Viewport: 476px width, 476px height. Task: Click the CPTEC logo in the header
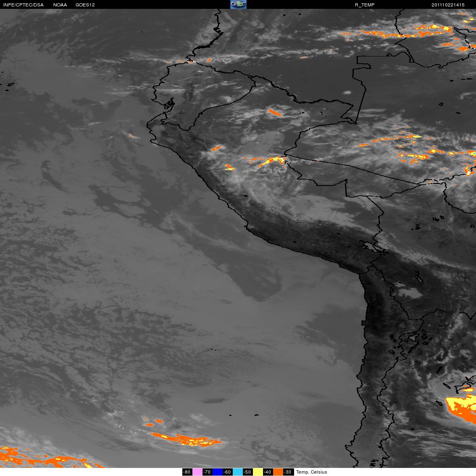pos(238,4)
